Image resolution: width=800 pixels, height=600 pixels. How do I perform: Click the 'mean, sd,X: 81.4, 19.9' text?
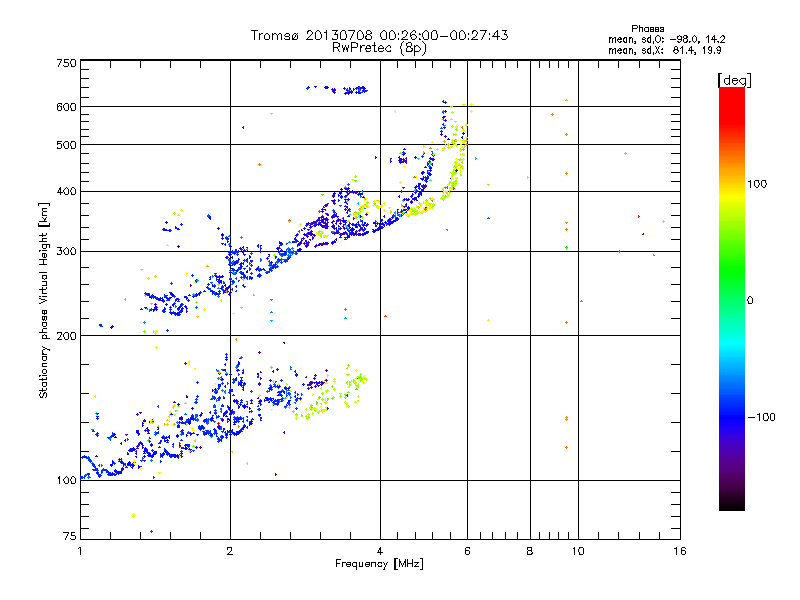click(x=664, y=50)
